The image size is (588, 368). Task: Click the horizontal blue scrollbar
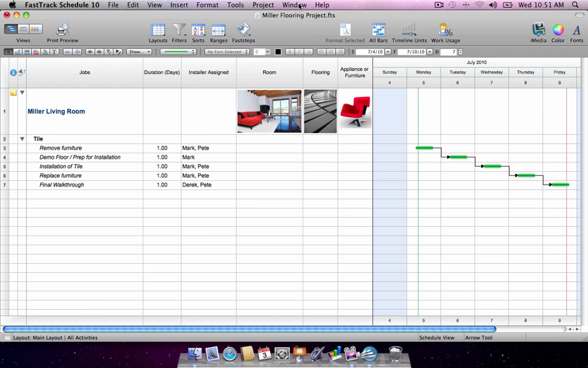(249, 329)
